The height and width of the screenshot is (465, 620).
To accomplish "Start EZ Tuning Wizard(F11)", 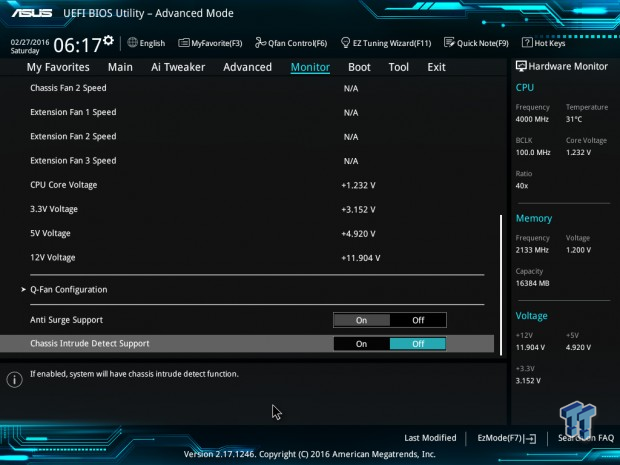I will coord(386,43).
